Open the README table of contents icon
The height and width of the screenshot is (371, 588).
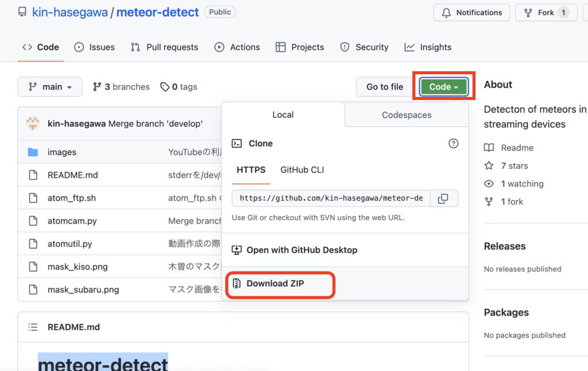pyautogui.click(x=33, y=327)
